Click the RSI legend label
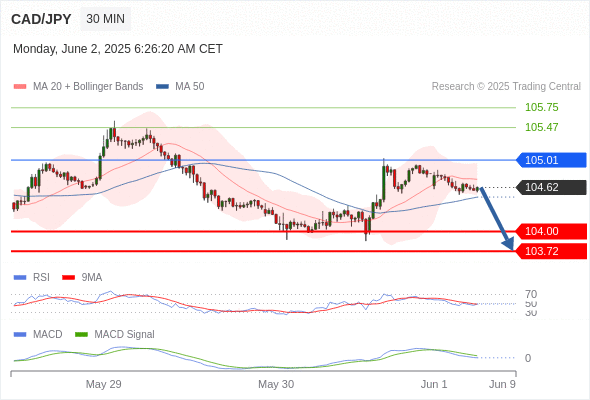 coord(41,278)
